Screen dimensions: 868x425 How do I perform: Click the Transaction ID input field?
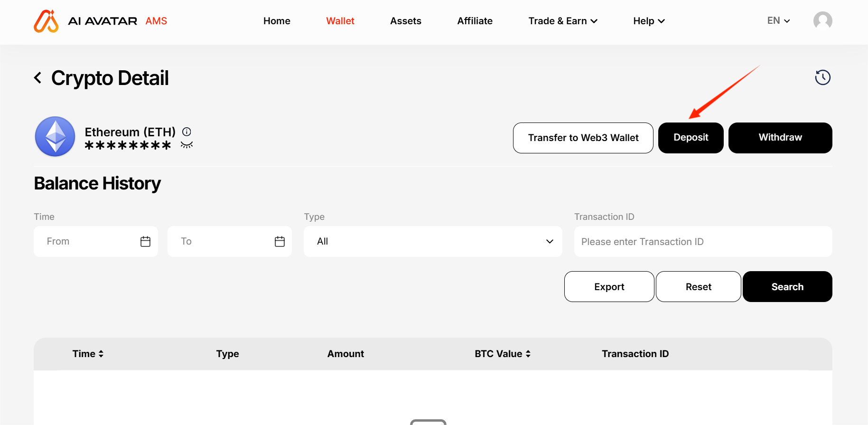[x=703, y=241]
